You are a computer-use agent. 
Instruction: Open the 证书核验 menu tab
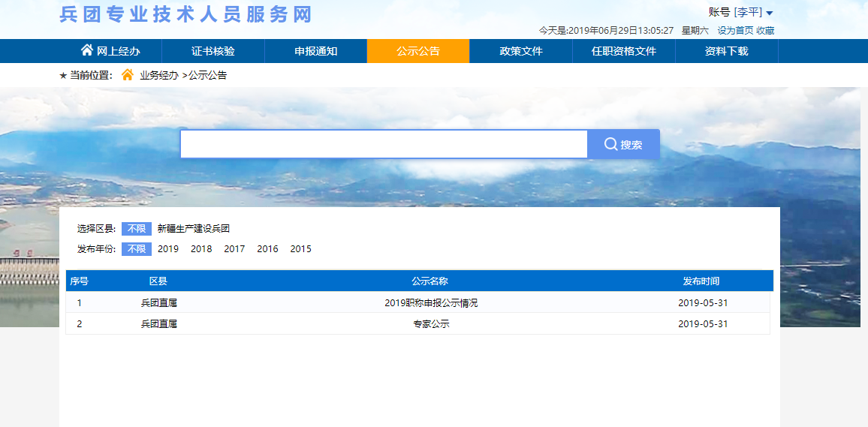pyautogui.click(x=213, y=51)
